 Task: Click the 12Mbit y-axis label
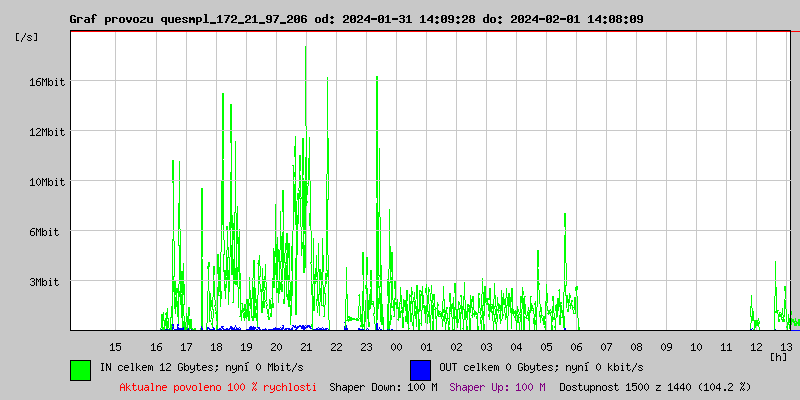tap(45, 132)
